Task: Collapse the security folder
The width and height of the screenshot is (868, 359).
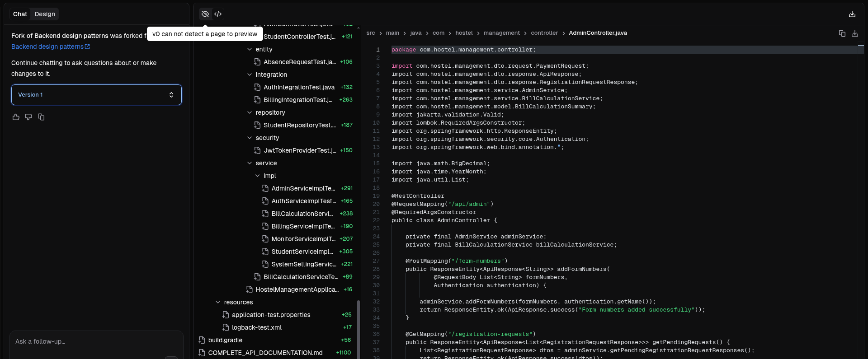Action: click(x=267, y=138)
